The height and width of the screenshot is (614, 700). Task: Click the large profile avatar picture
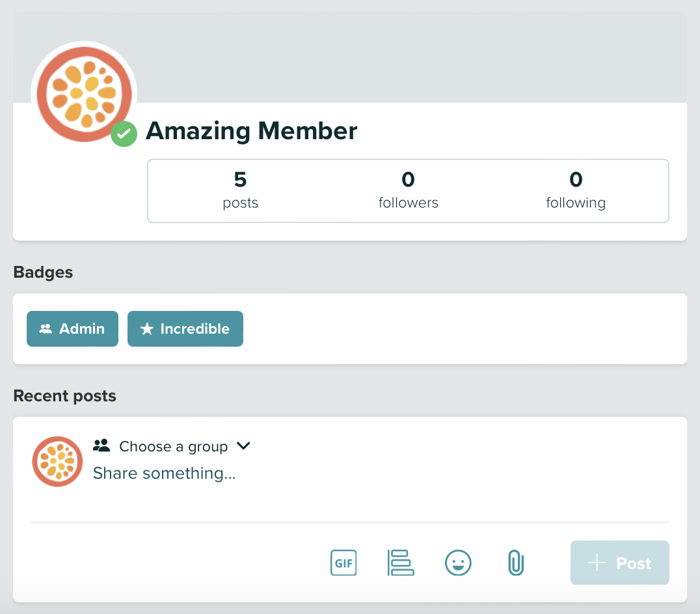[x=85, y=95]
